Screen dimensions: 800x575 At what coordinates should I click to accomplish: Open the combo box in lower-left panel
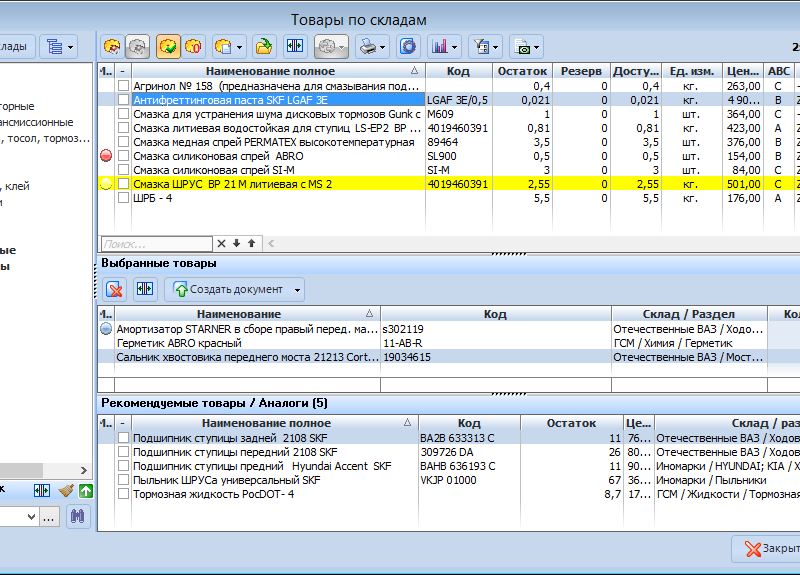coord(31,517)
